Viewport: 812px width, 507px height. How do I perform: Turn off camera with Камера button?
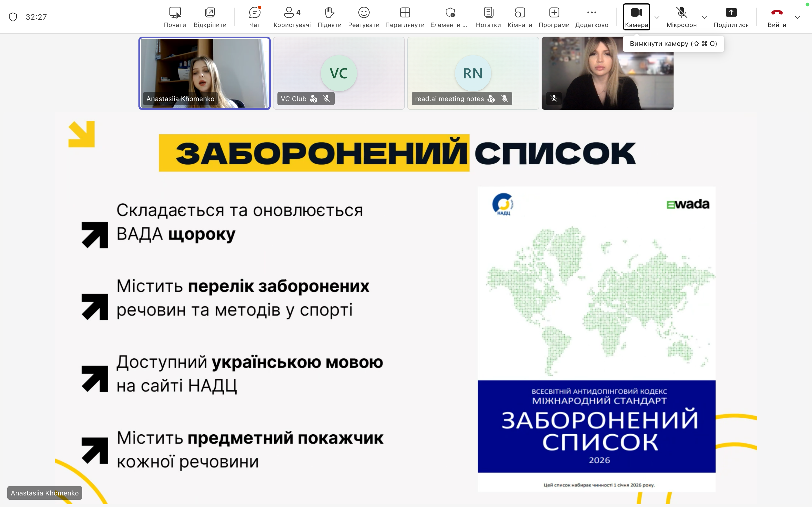point(636,16)
